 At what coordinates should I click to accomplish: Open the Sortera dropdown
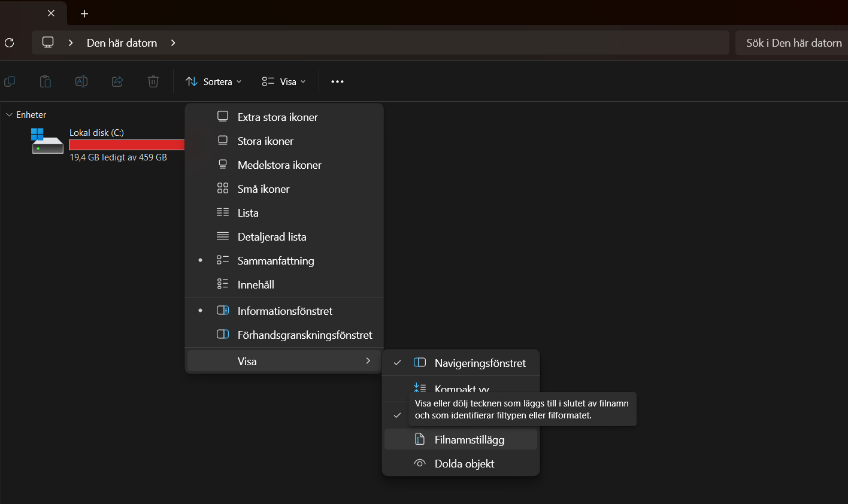tap(213, 81)
